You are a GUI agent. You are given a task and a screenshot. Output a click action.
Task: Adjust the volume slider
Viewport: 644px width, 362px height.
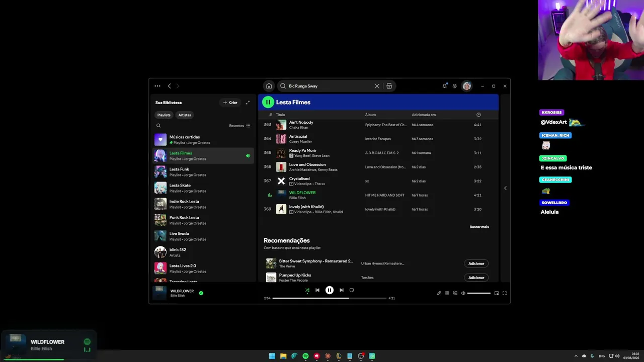click(479, 293)
